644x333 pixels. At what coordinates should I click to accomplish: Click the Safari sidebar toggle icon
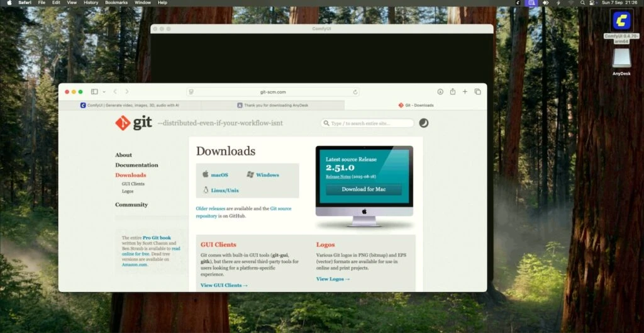[x=94, y=92]
